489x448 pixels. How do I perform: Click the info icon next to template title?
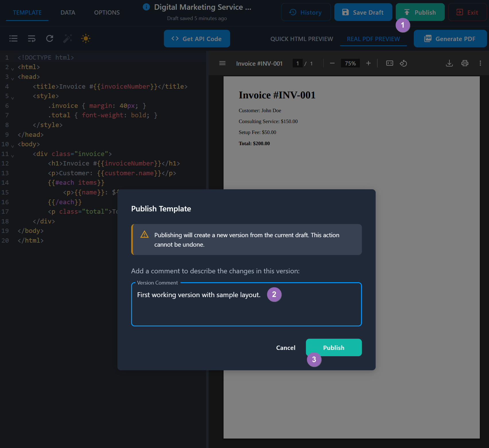(146, 7)
